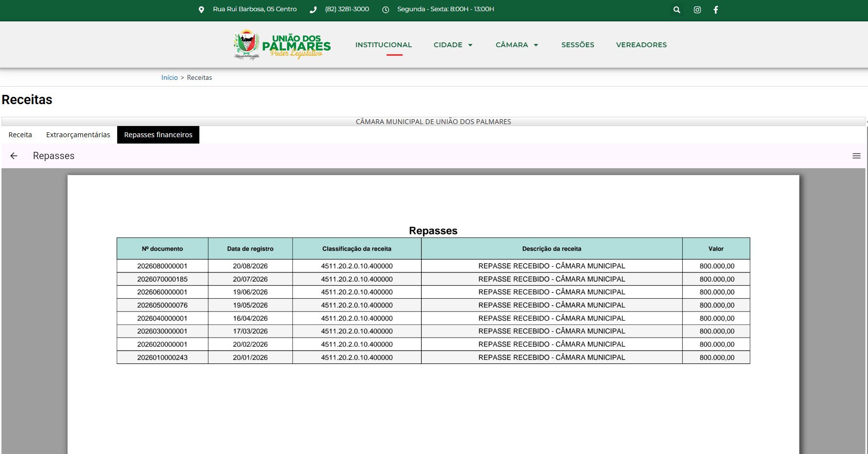Open the search icon in top bar

676,10
